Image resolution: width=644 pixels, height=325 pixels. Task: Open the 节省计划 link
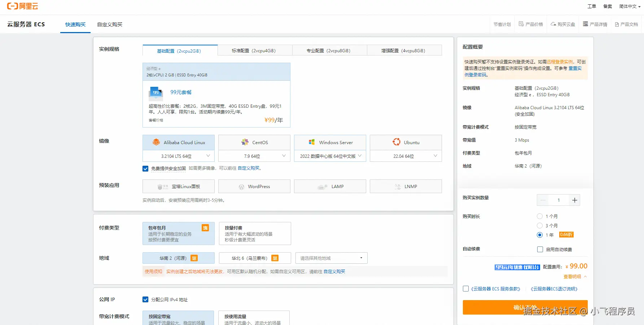502,25
